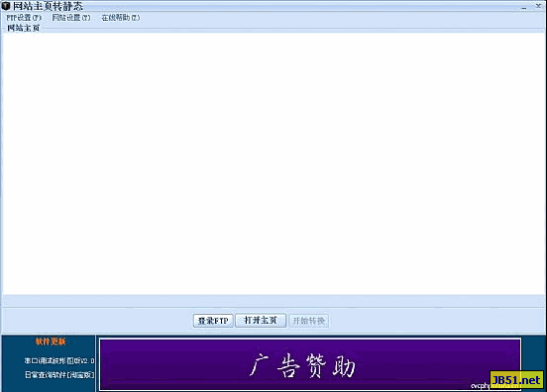Click inside the white web page view
The height and width of the screenshot is (392, 547).
pyautogui.click(x=273, y=163)
